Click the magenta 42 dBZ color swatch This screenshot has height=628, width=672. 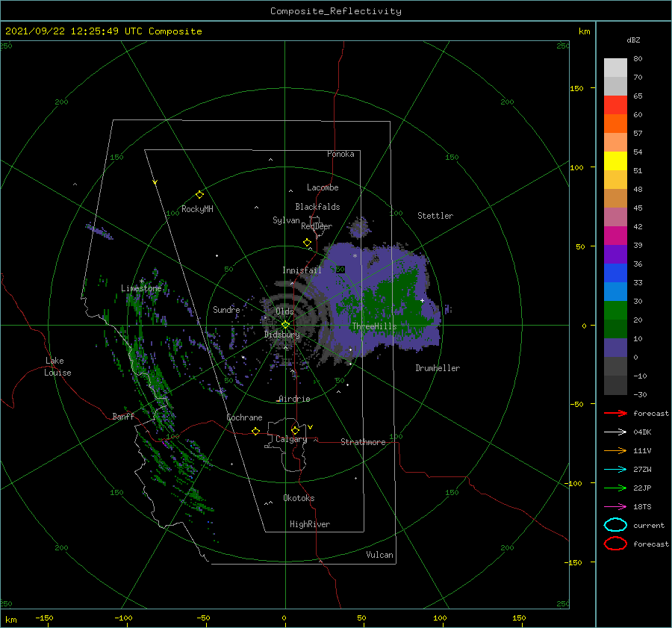(615, 235)
